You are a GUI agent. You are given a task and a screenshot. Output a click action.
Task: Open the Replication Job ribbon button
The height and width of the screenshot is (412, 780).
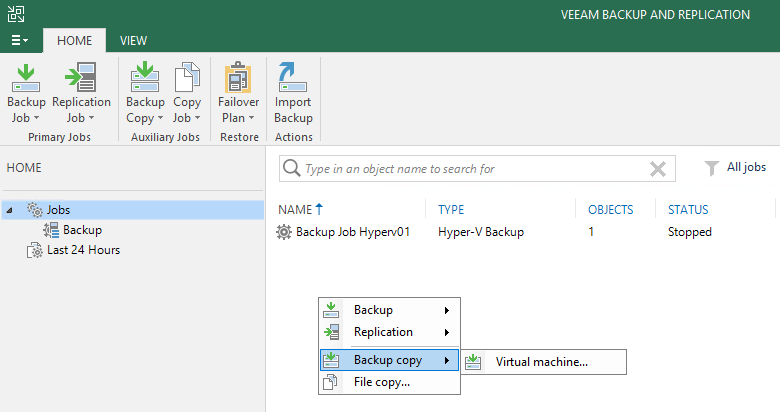(81, 93)
